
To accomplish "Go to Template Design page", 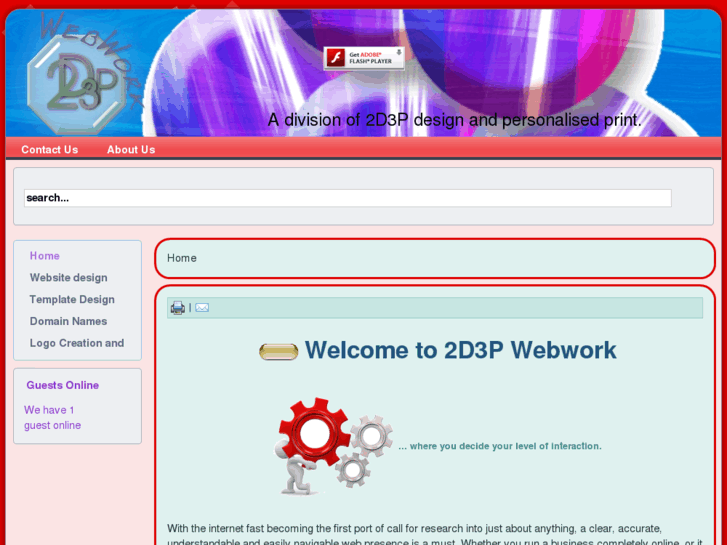I will [x=72, y=300].
